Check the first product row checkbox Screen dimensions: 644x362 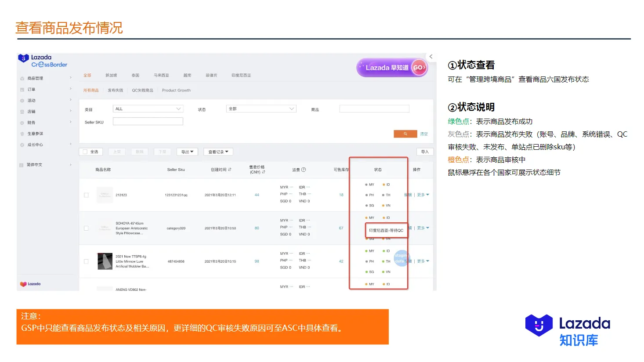click(87, 195)
